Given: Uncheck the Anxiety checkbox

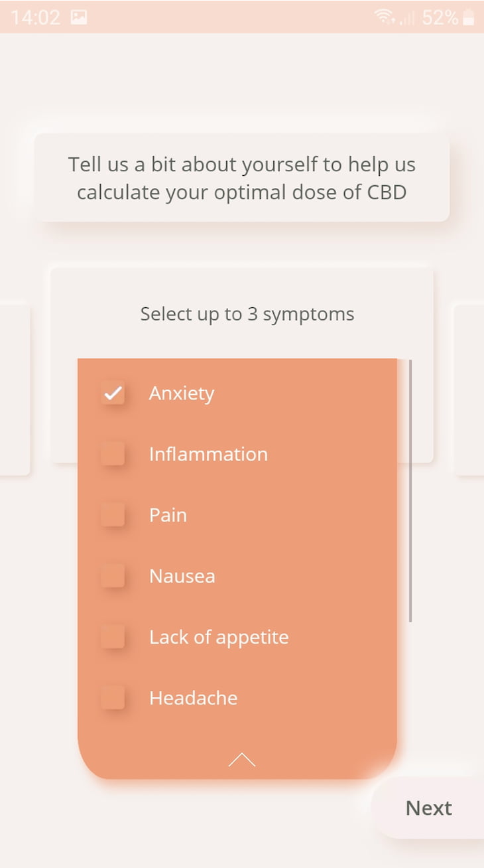Looking at the screenshot, I should (x=113, y=393).
